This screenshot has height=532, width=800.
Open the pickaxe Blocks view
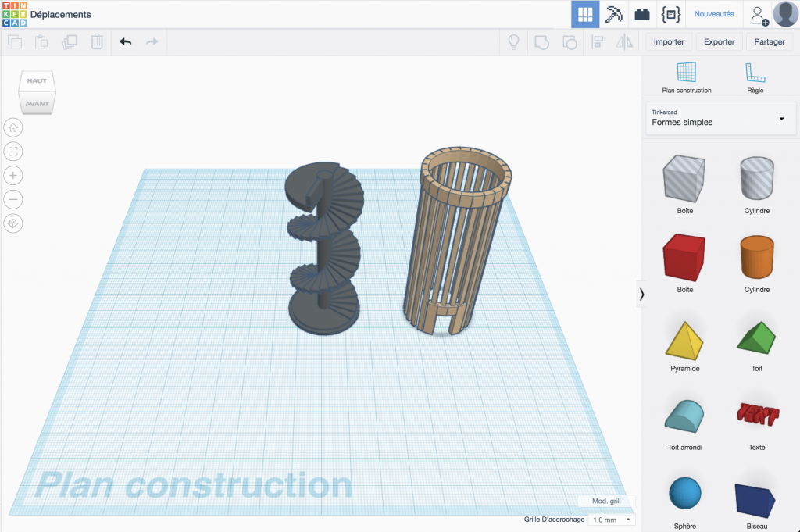point(614,14)
